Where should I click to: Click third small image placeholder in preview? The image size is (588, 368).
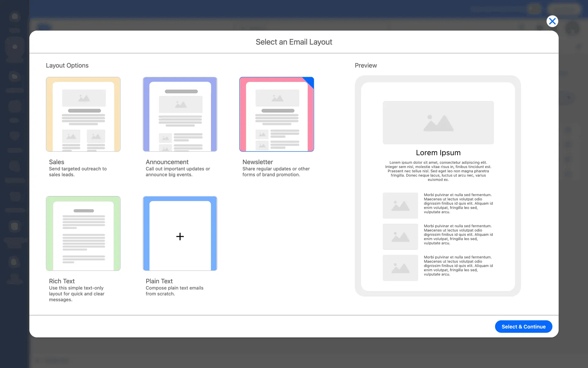400,268
